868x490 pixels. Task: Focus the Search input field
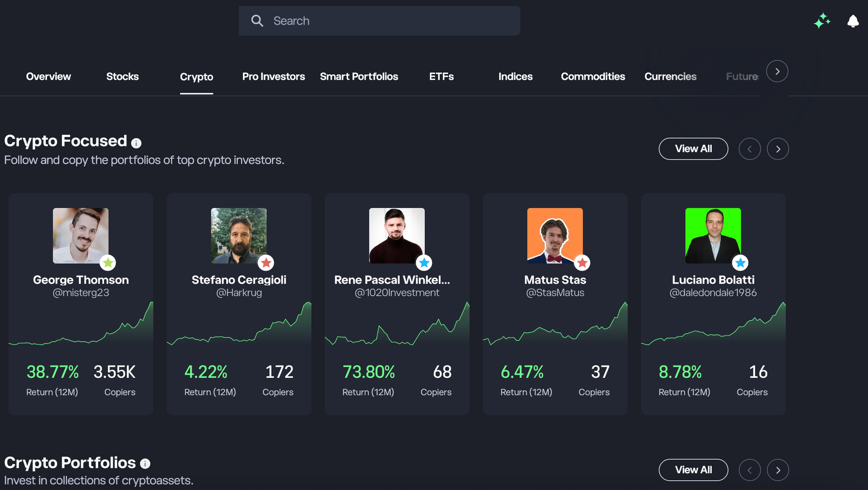(x=379, y=21)
